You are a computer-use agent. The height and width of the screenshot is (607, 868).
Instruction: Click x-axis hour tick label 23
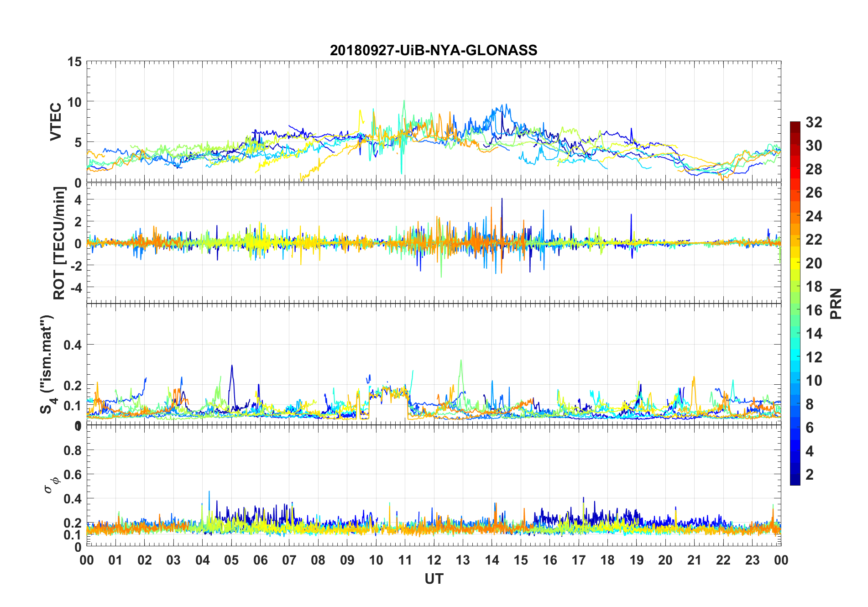pyautogui.click(x=752, y=560)
